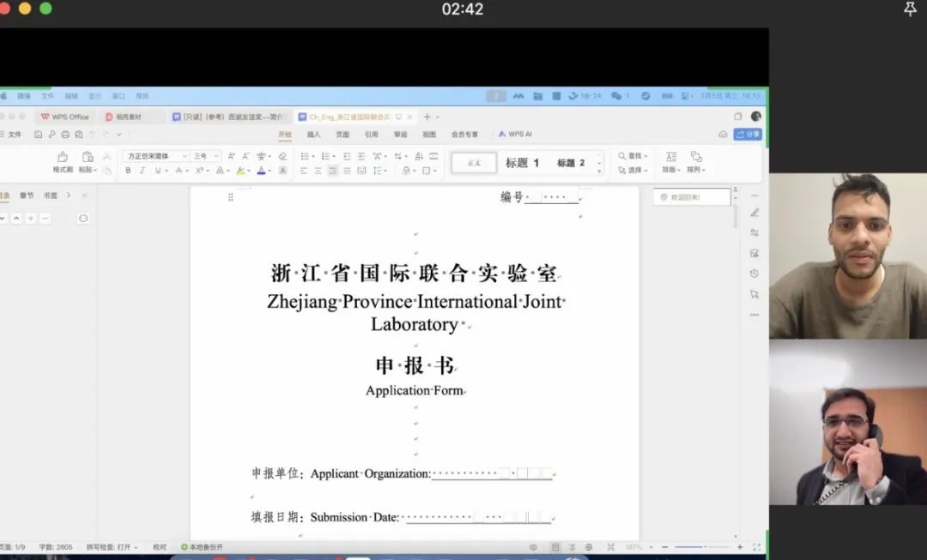
Task: Toggle center text alignment
Action: click(x=318, y=171)
